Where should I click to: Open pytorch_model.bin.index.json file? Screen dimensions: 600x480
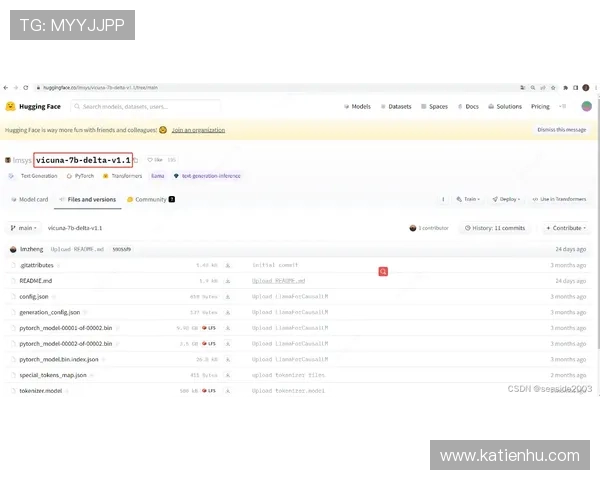pyautogui.click(x=59, y=359)
